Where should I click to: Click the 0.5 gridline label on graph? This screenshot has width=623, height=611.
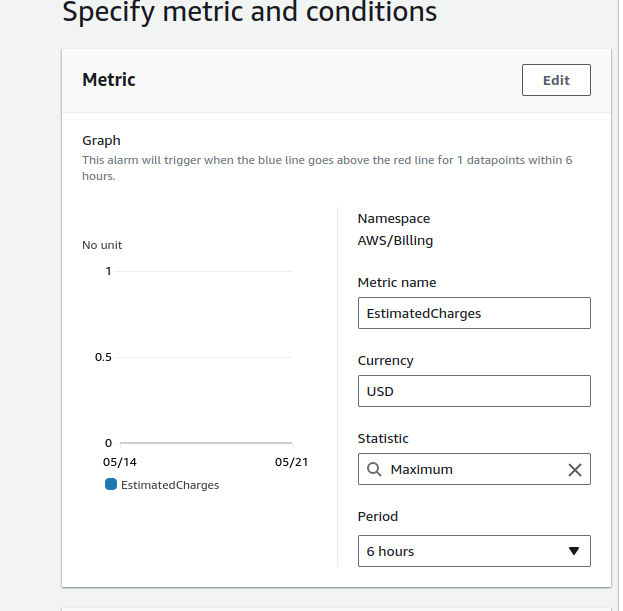tap(104, 357)
